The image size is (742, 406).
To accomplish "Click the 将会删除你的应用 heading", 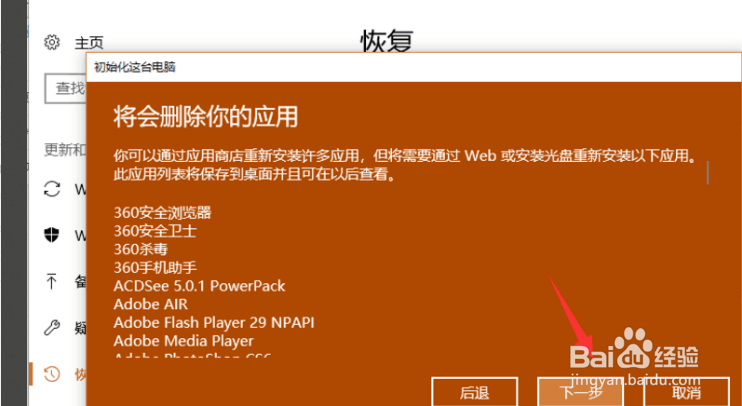I will 205,116.
